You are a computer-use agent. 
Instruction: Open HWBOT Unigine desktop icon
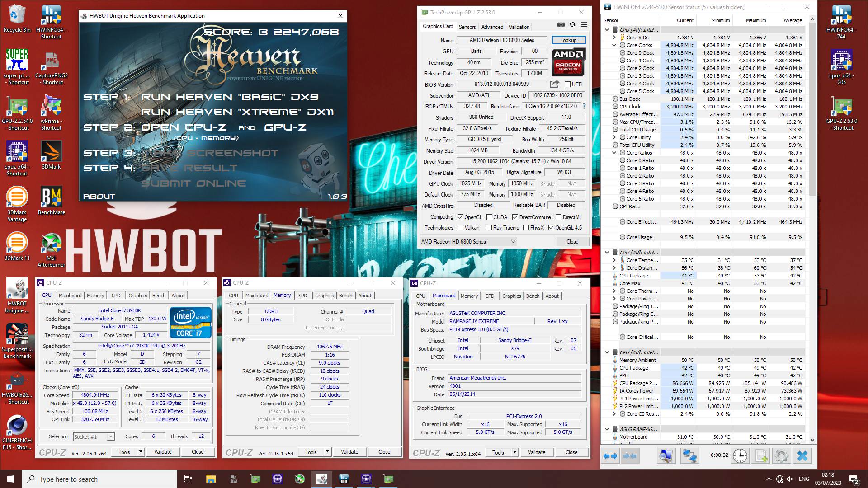[17, 296]
